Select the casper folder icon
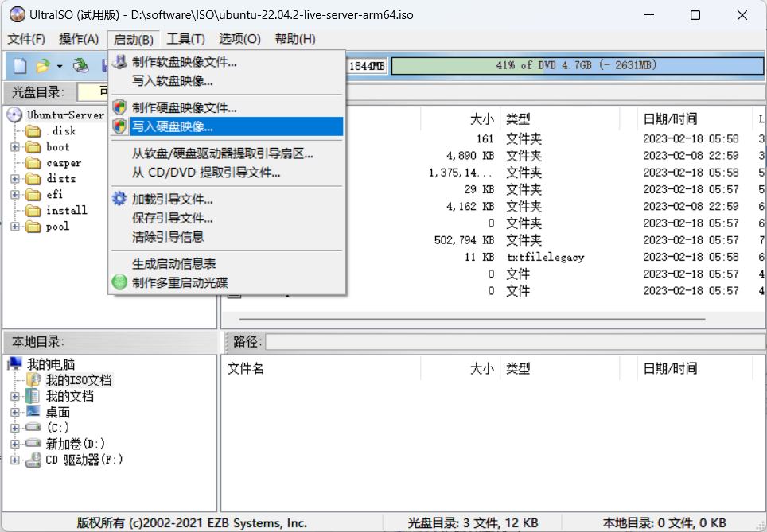 pos(33,163)
